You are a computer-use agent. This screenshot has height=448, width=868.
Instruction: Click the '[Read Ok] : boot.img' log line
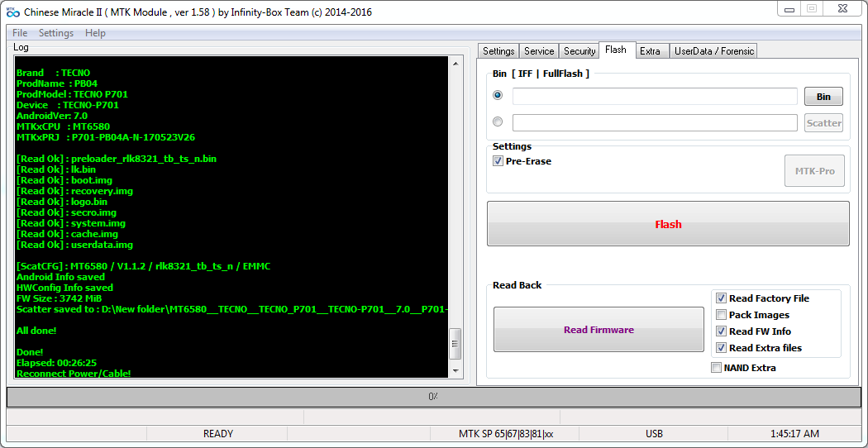[64, 180]
